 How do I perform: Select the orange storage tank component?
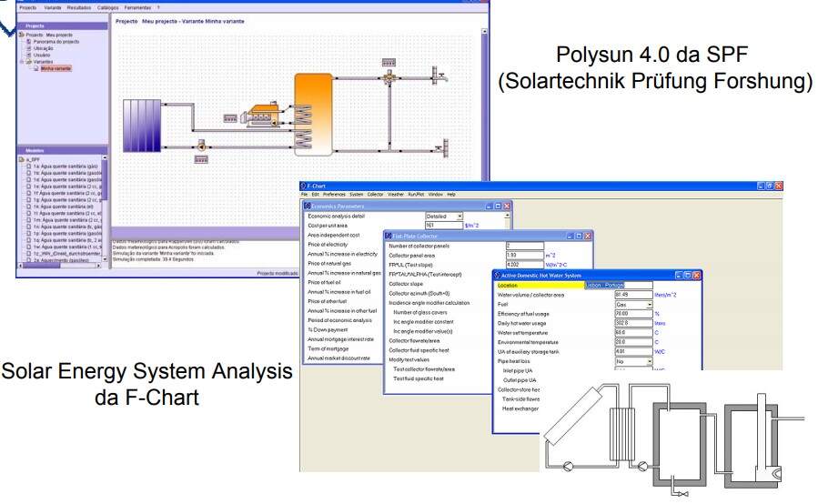pos(314,114)
